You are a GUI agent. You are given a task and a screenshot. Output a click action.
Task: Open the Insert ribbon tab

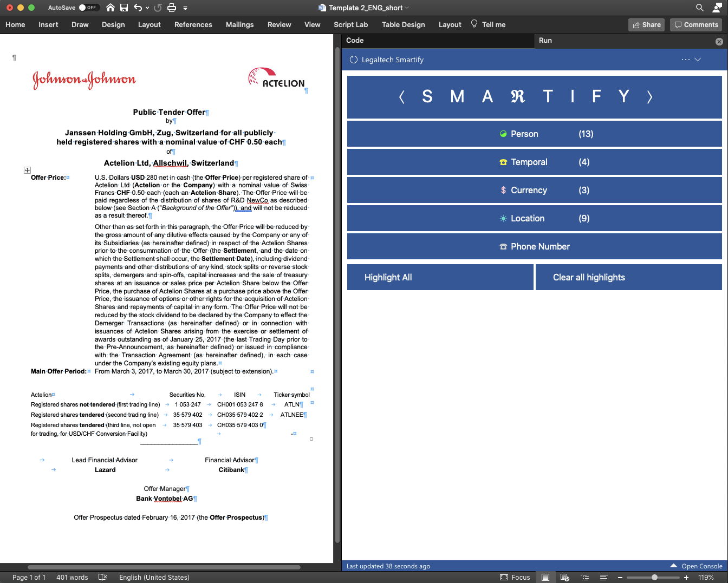pos(48,24)
